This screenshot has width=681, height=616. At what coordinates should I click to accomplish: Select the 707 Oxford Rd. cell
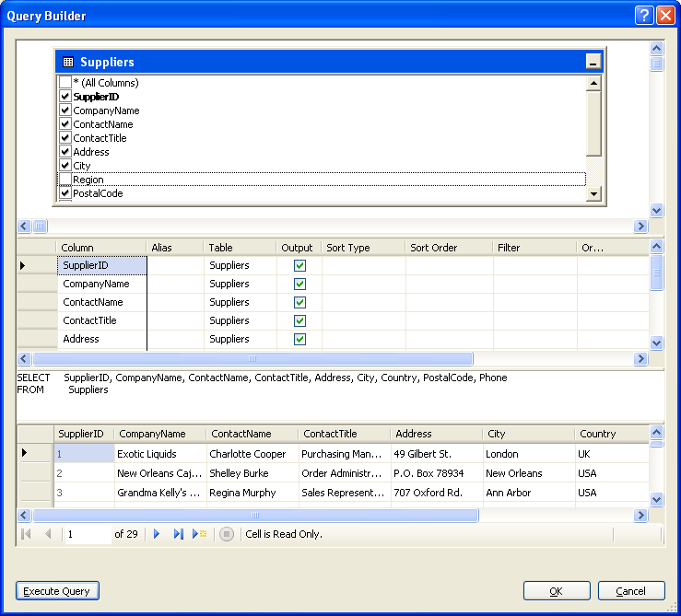[437, 493]
